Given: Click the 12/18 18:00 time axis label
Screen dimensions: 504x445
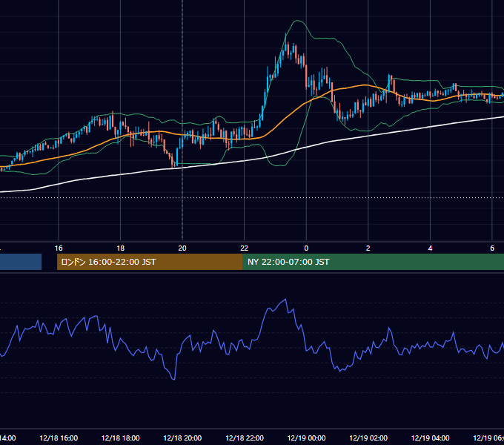Looking at the screenshot, I should click(x=121, y=438).
